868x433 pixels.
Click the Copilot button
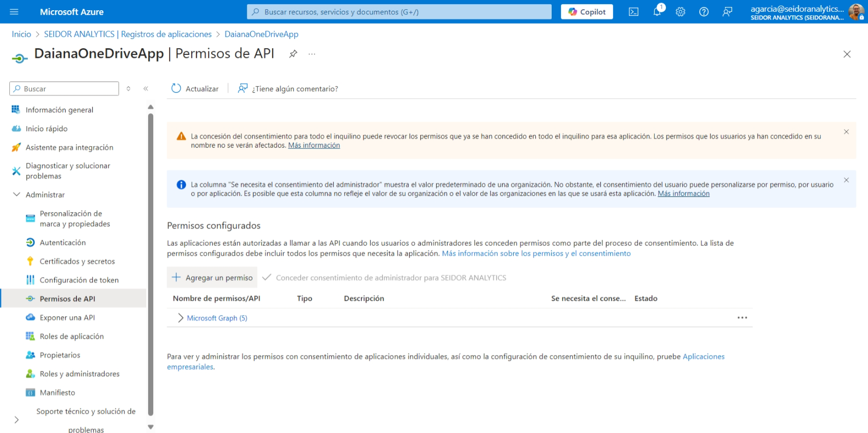click(587, 12)
